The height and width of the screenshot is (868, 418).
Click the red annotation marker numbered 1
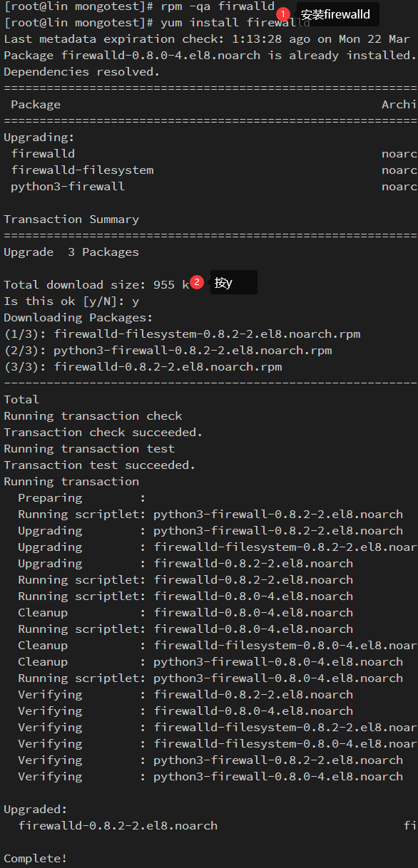pos(283,14)
